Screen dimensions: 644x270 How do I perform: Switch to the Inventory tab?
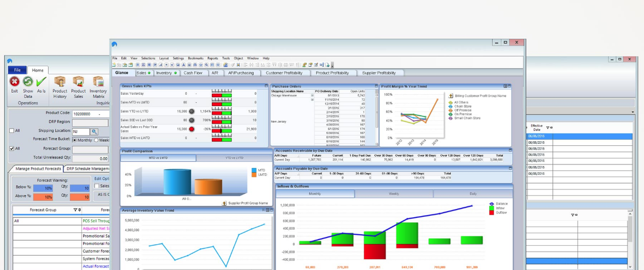tap(166, 73)
